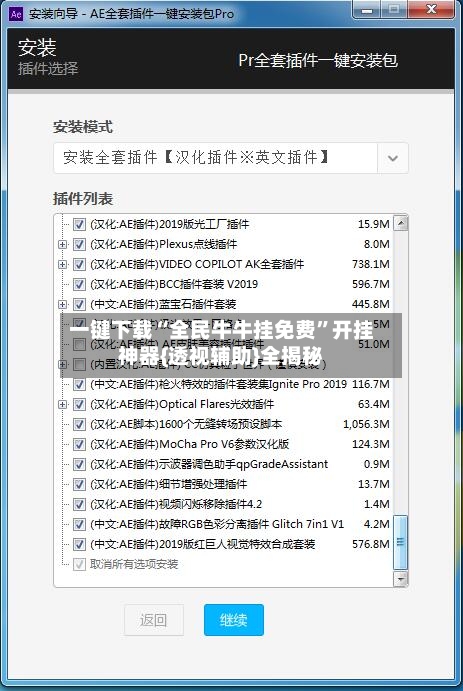Expand the Optical Flares tree node
Screen dimensions: 463x691
pos(63,404)
